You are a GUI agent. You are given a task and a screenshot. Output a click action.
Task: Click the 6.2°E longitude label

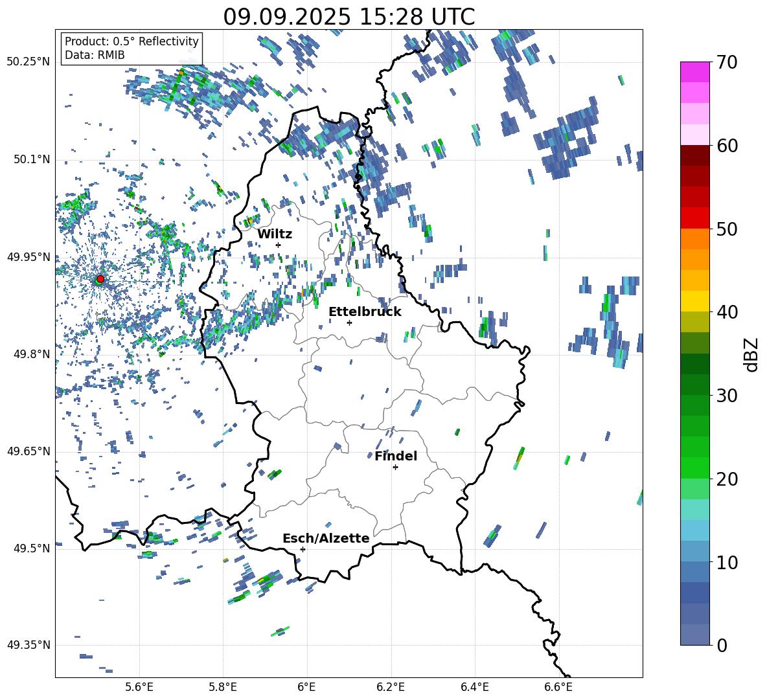pos(391,687)
